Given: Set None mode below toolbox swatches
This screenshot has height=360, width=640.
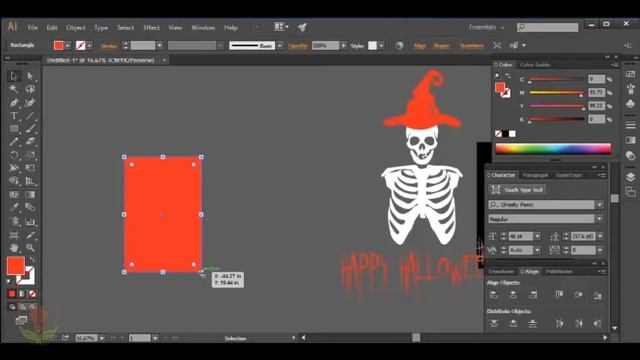Looking at the screenshot, I should click(x=32, y=293).
